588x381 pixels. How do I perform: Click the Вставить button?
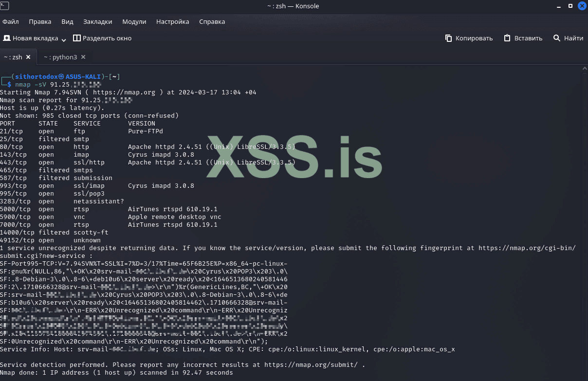523,38
